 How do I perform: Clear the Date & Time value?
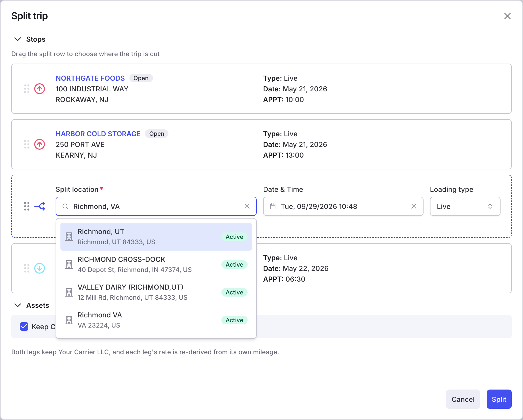pos(414,206)
